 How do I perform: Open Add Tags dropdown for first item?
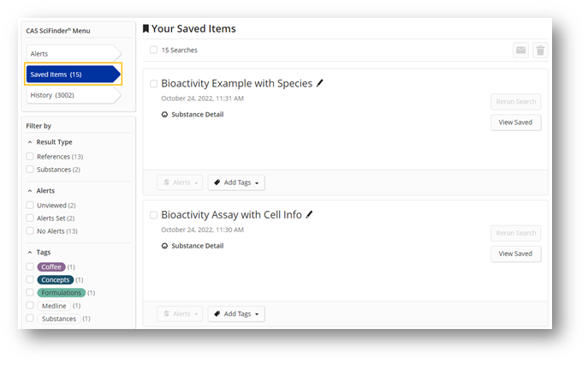236,182
